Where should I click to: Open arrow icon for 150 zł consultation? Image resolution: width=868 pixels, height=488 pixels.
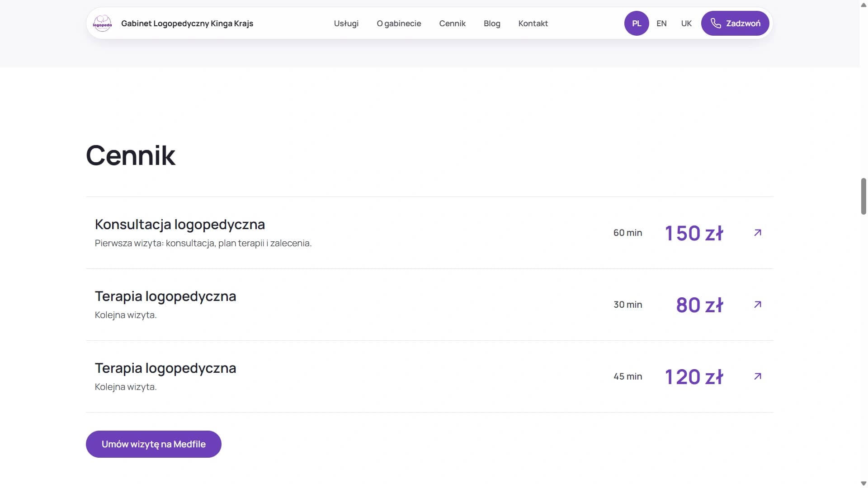[x=758, y=233]
